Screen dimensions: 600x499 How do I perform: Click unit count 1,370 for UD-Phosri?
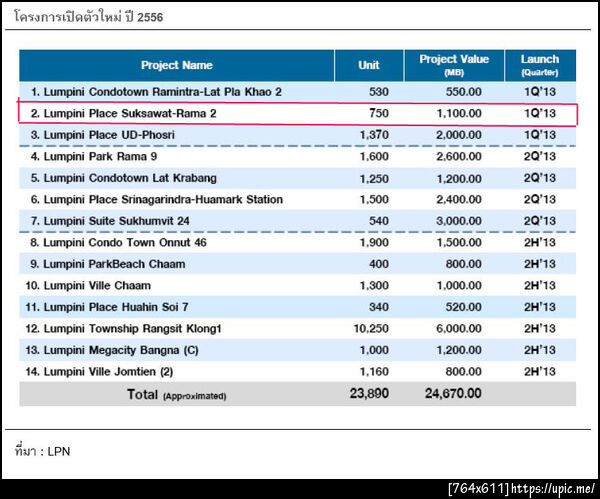tap(374, 135)
